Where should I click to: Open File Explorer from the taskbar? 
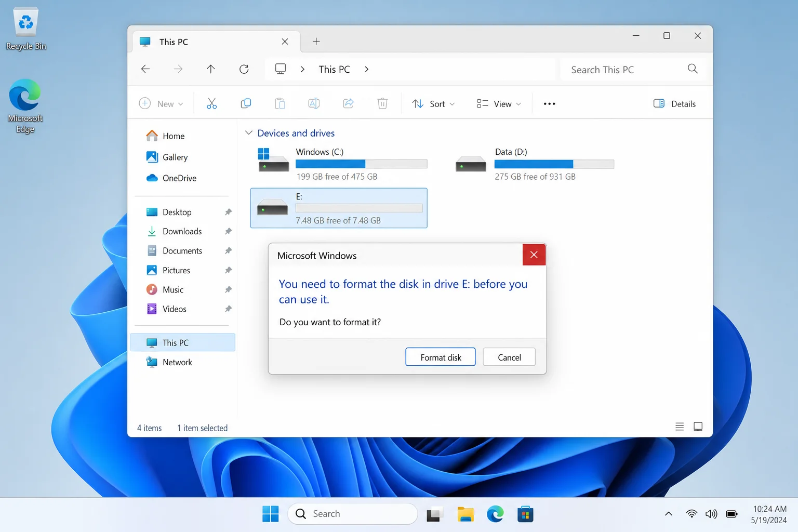coord(465,514)
